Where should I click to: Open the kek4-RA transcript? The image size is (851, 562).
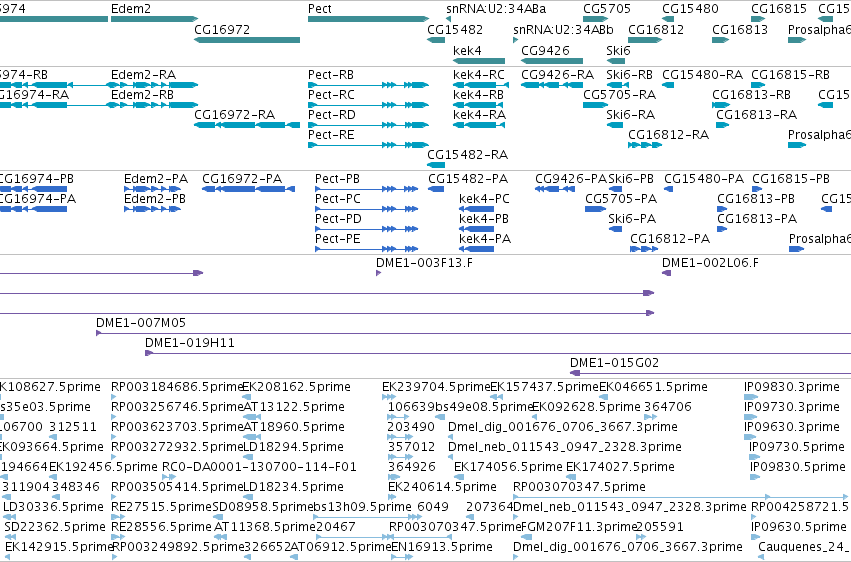point(479,125)
